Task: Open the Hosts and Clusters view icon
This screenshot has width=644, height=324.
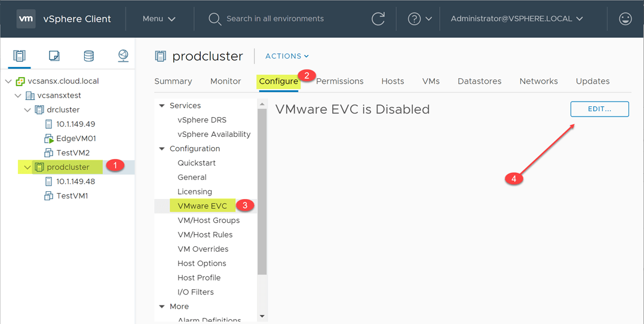Action: (19, 56)
